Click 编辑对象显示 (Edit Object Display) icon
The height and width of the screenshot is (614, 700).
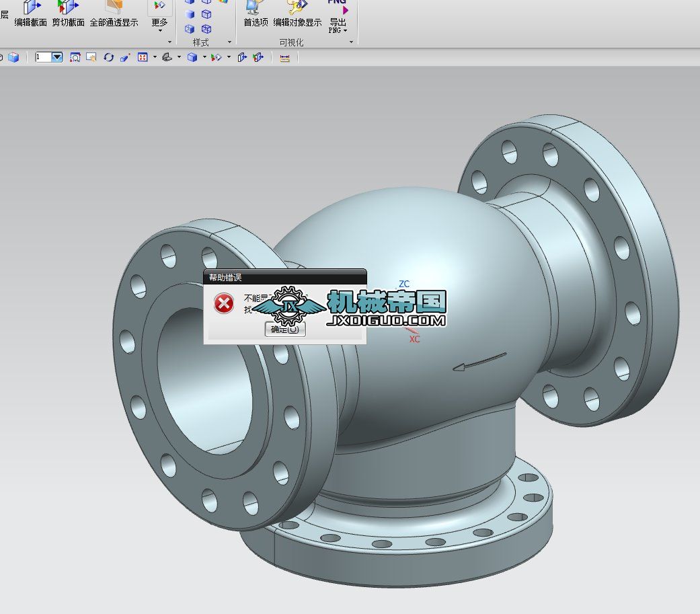(297, 9)
